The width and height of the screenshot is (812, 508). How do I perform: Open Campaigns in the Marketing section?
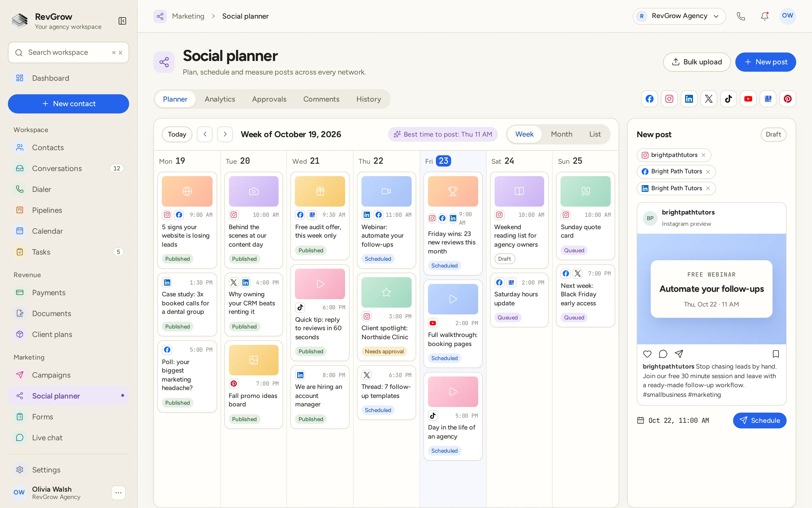[69, 375]
